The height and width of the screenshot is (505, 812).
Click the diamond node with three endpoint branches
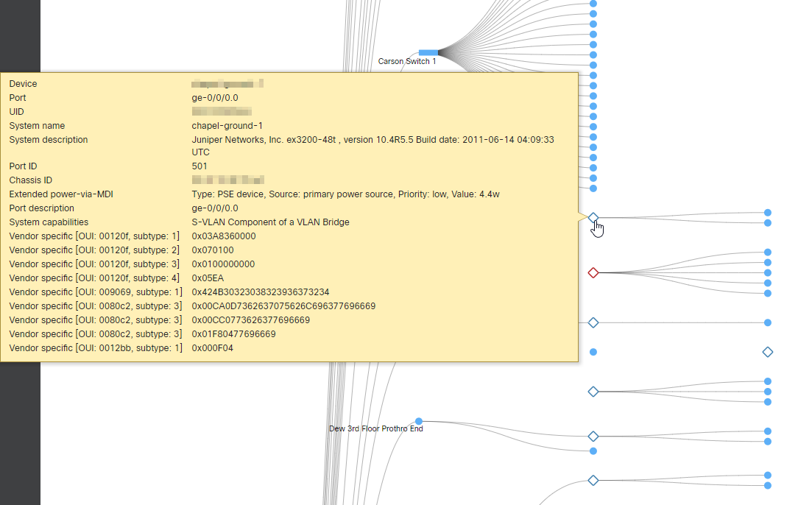[x=593, y=392]
